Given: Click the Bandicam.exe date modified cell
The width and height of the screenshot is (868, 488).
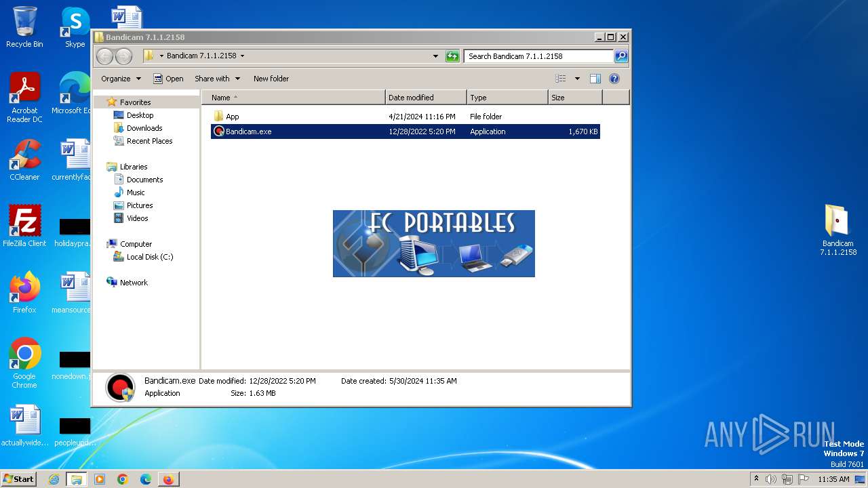Looking at the screenshot, I should pos(422,131).
